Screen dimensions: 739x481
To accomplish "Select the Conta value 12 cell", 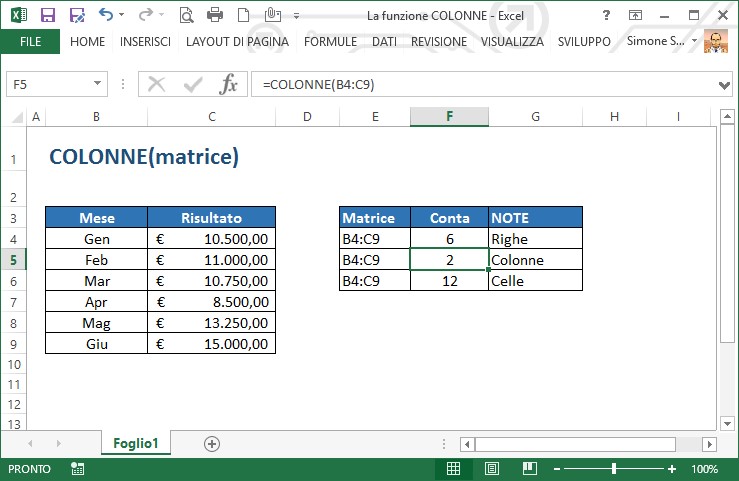I will [449, 281].
